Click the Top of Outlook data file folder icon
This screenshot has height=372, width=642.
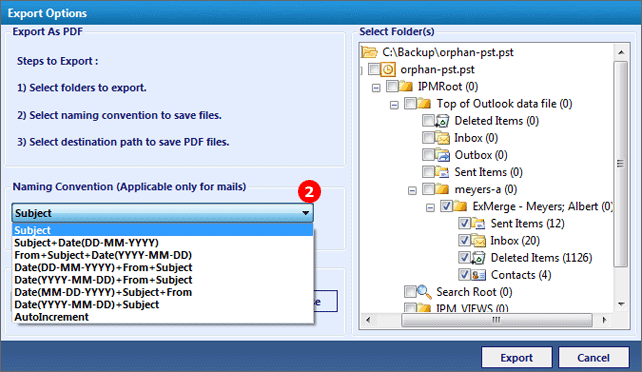pos(423,104)
